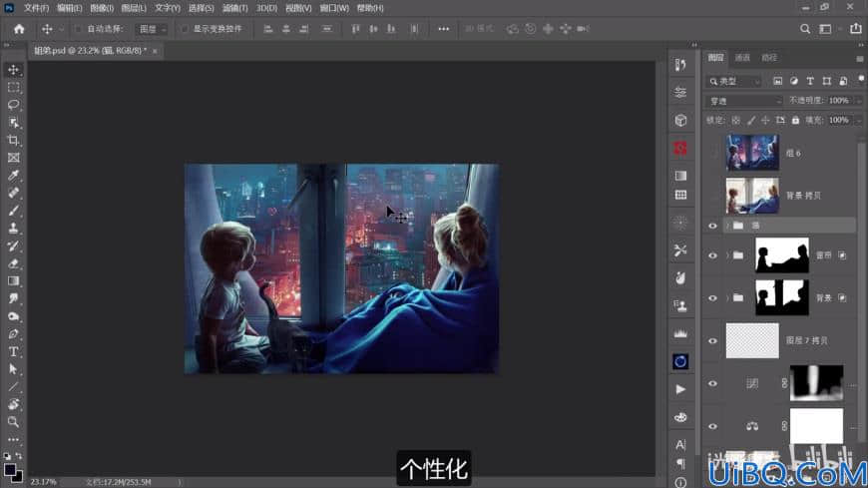Open the opacity 100% dropdown arrow
This screenshot has width=868, height=488.
(x=859, y=101)
